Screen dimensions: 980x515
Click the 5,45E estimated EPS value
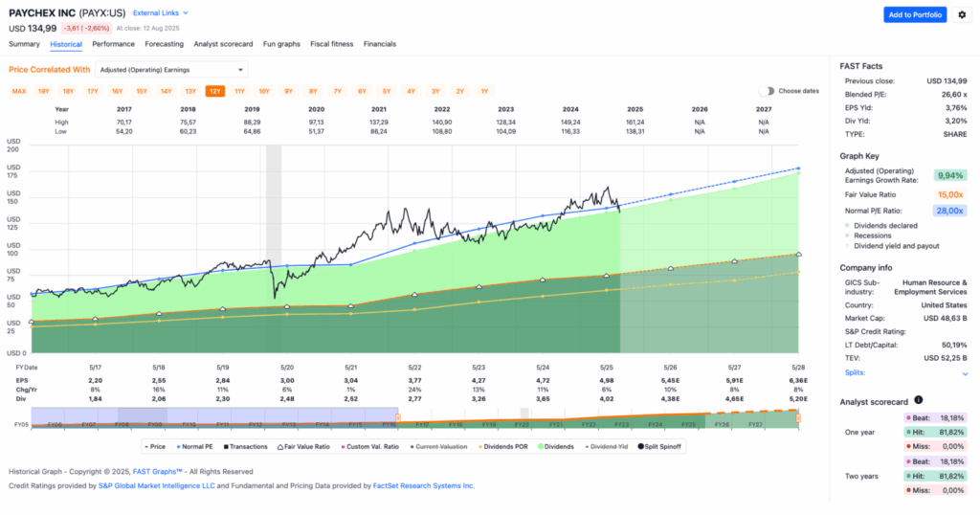click(670, 381)
